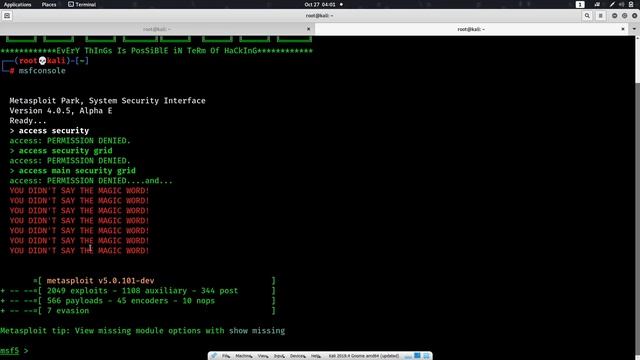
Task: Click the blue fullscreen icon on VirtualBox toolbar
Action: 417,356
